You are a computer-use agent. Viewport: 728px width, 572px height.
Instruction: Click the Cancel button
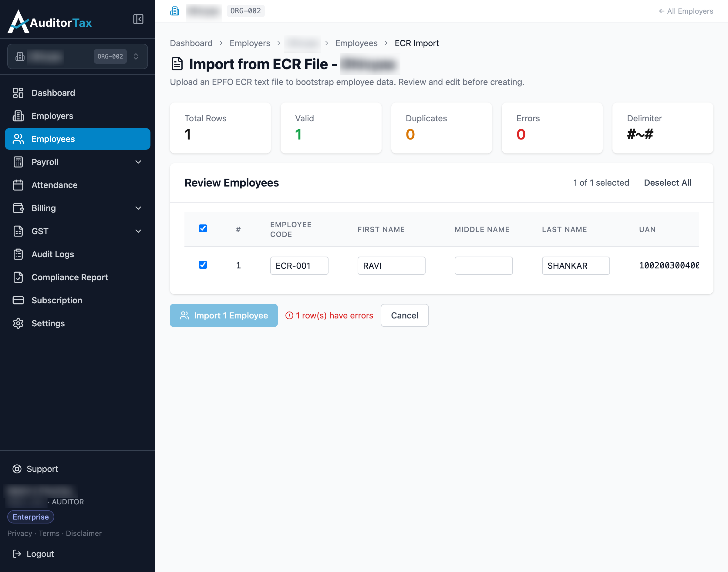[405, 315]
